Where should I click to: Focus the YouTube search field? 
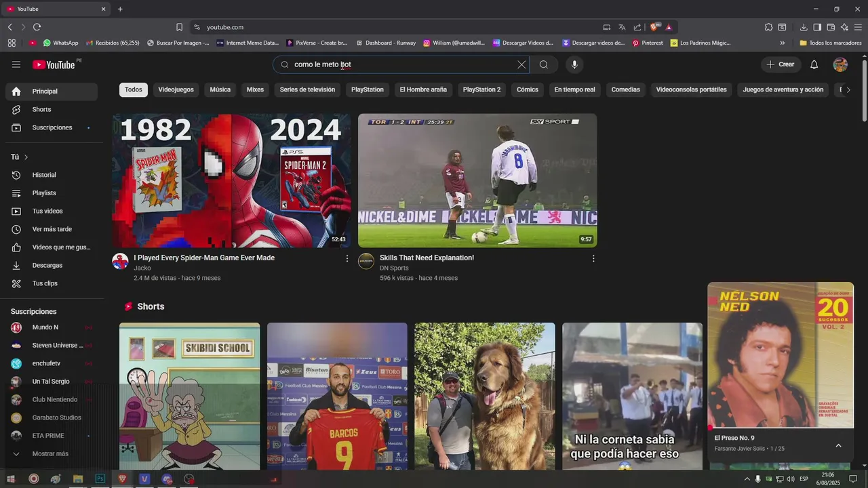tap(403, 64)
